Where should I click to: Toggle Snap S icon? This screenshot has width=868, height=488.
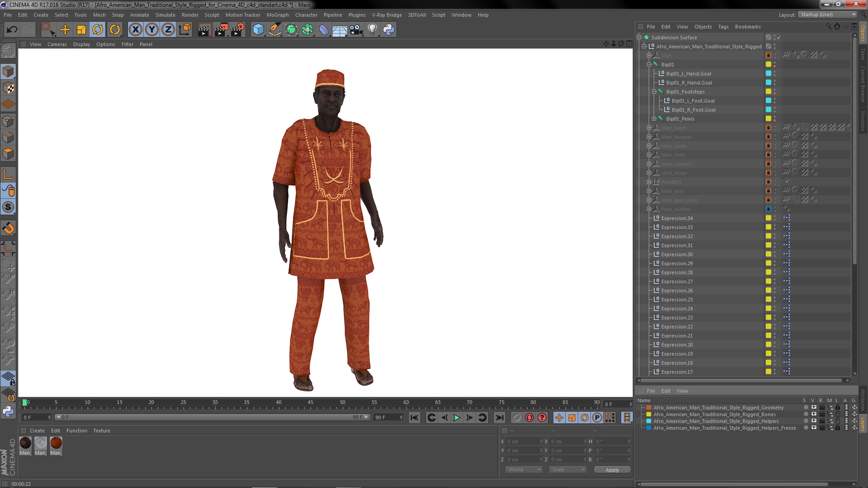8,207
